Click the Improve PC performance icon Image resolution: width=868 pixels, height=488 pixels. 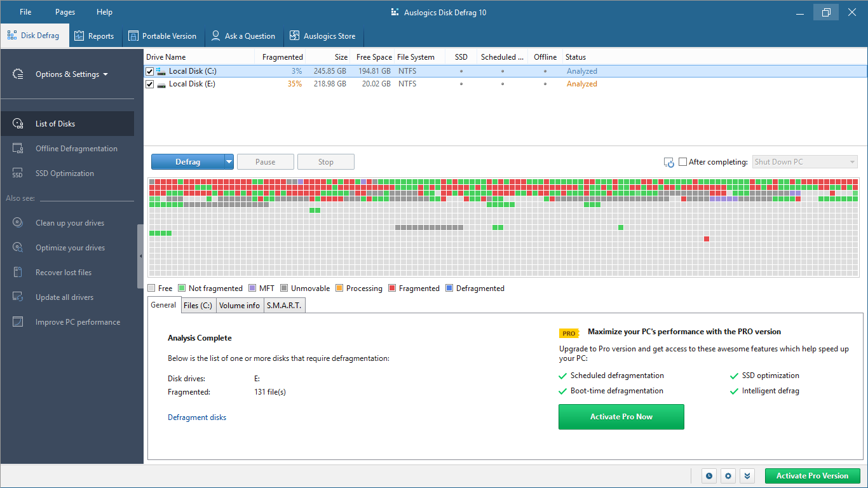[x=18, y=322]
